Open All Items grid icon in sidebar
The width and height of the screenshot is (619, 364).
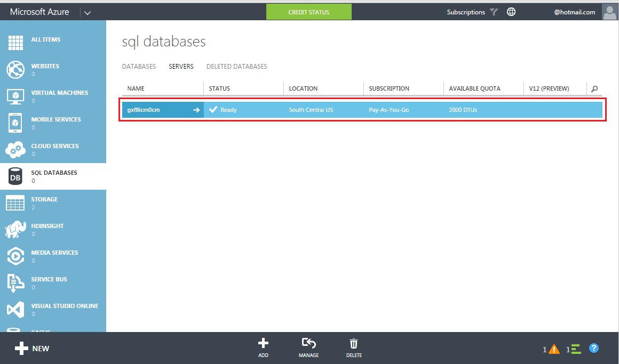point(15,43)
